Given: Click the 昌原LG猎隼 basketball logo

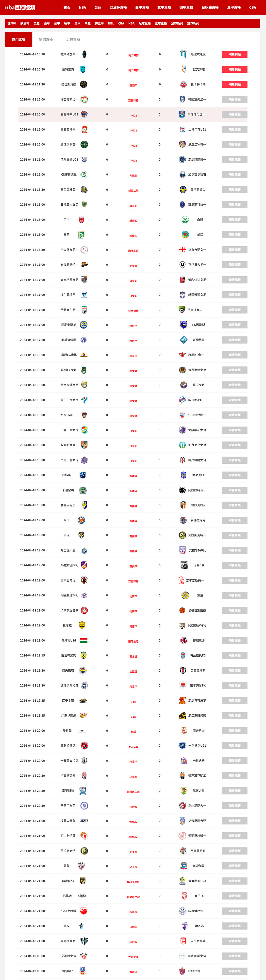Looking at the screenshot, I should [x=84, y=355].
